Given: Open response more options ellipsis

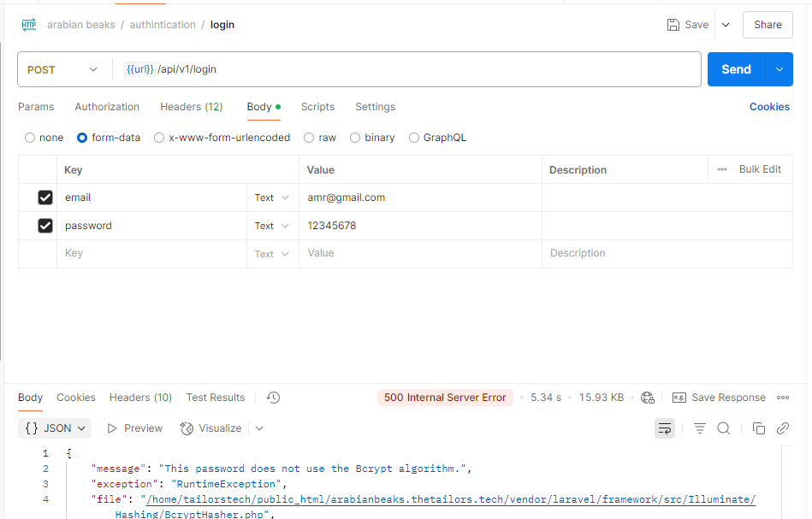Looking at the screenshot, I should click(x=782, y=398).
